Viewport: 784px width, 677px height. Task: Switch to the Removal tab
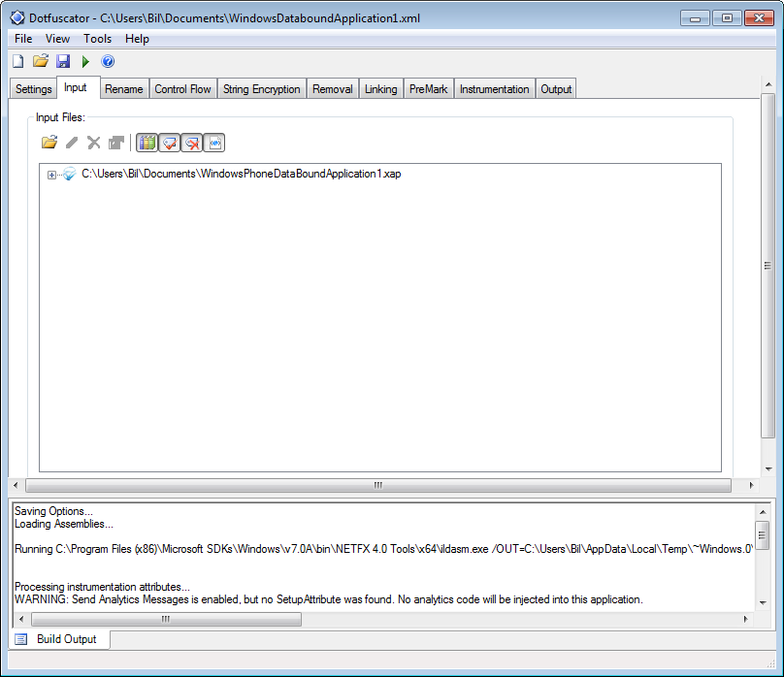tap(333, 89)
